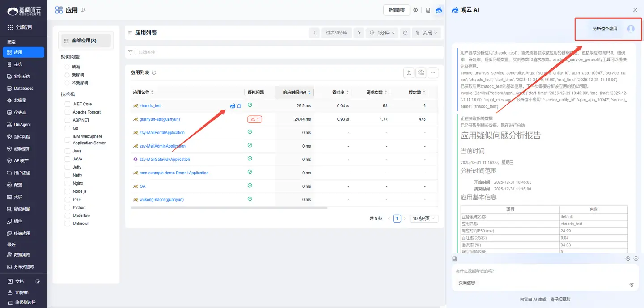This screenshot has height=308, width=644.
Task: Check the Apache Tomcat tech stack checkbox
Action: click(68, 112)
